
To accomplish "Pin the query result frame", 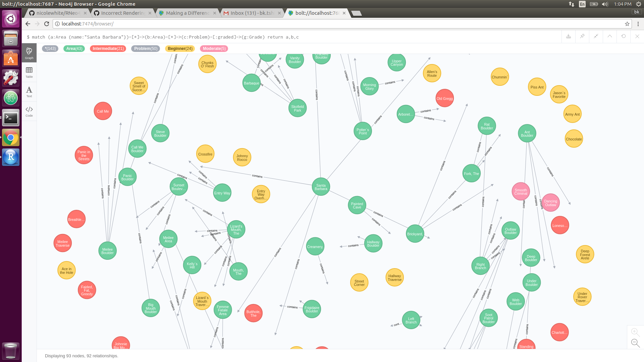I will pyautogui.click(x=582, y=37).
